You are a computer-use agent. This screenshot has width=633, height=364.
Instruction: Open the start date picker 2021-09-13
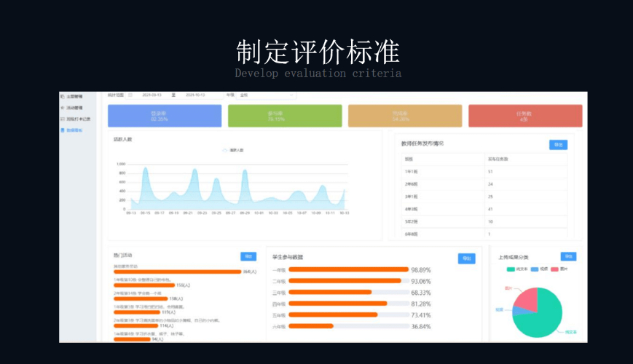152,95
